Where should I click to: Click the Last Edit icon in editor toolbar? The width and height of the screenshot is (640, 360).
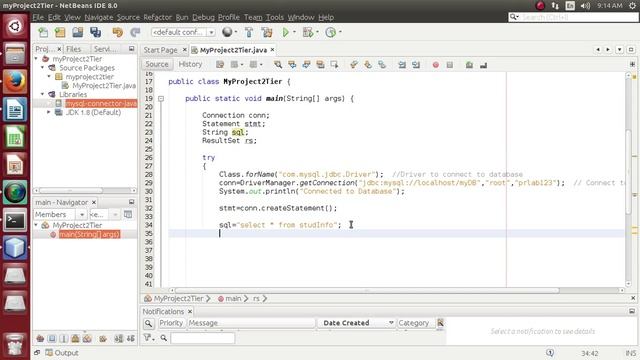click(220, 64)
